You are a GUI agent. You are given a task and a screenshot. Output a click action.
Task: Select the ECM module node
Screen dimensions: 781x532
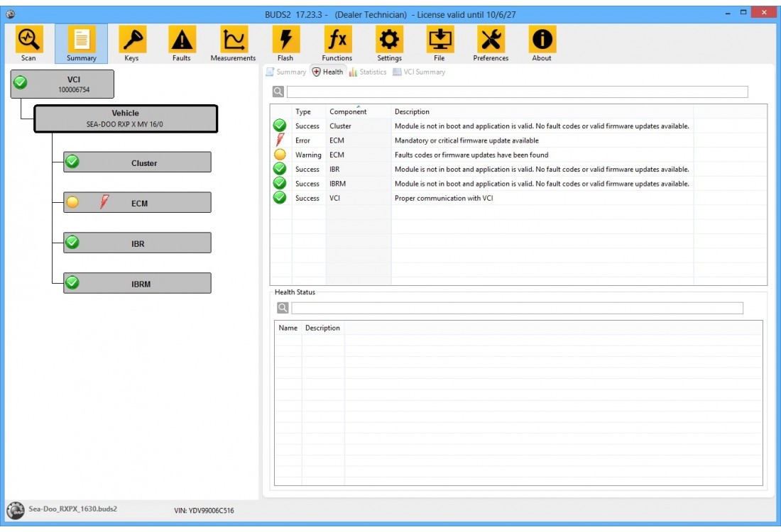pos(138,203)
